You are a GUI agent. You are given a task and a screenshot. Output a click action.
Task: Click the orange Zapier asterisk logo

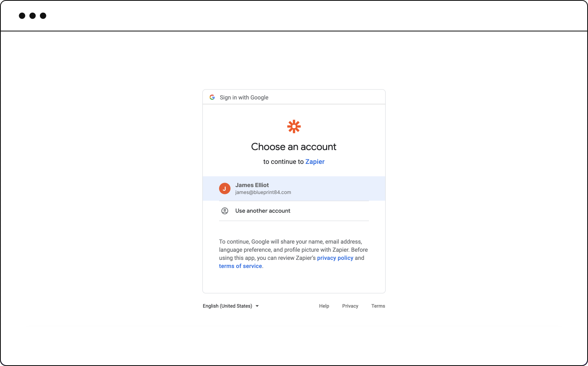pyautogui.click(x=294, y=126)
